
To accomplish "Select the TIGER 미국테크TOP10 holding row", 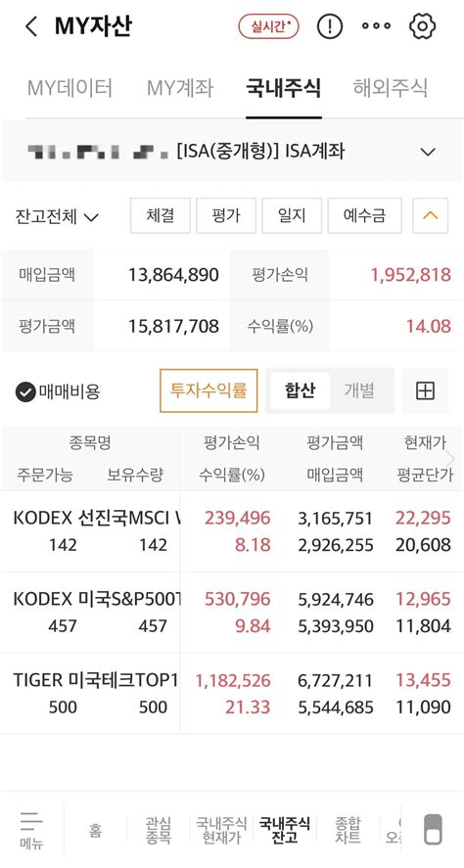I will pyautogui.click(x=232, y=694).
